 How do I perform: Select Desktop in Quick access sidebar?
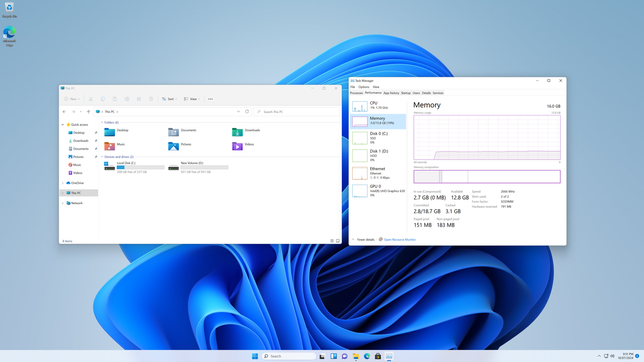[x=79, y=133]
